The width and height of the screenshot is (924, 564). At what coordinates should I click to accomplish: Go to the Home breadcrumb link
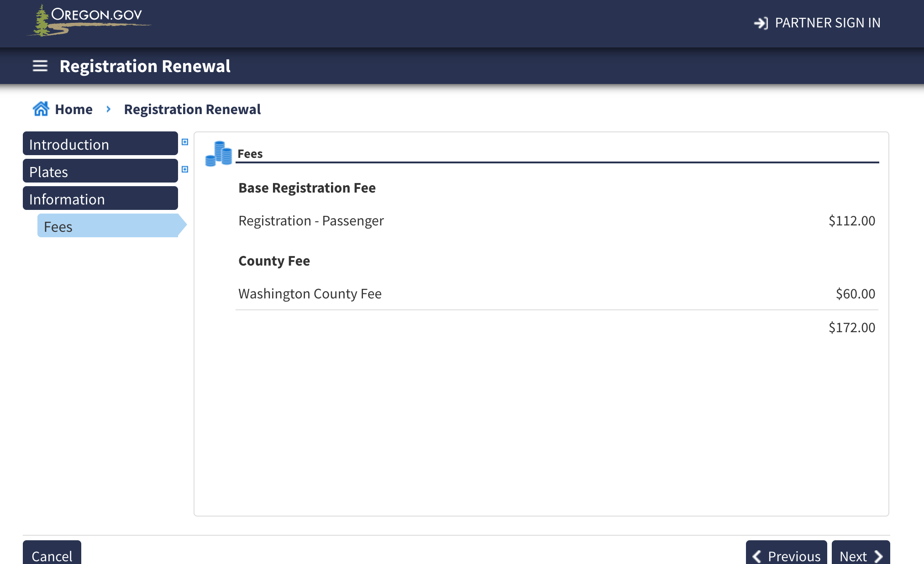(73, 110)
